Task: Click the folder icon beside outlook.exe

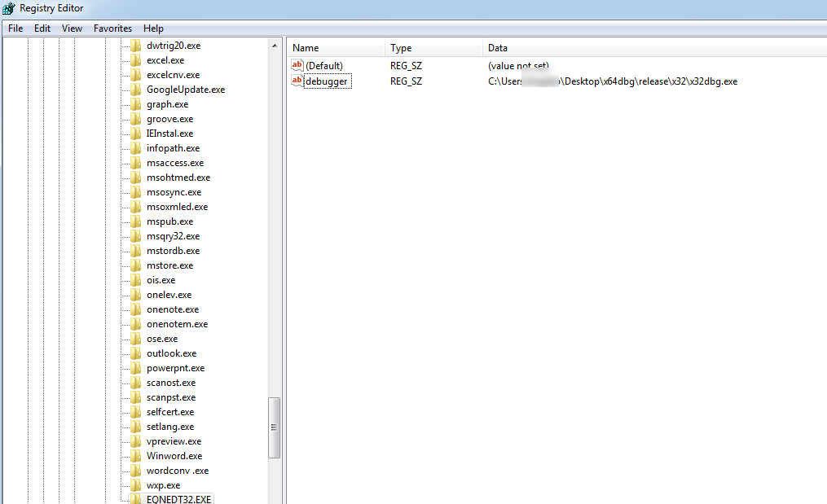Action: point(136,353)
